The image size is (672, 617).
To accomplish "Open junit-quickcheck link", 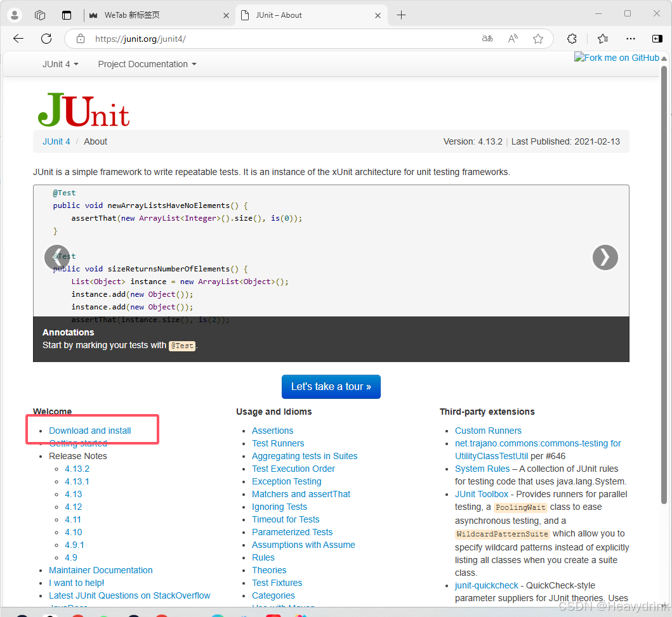I will 487,586.
